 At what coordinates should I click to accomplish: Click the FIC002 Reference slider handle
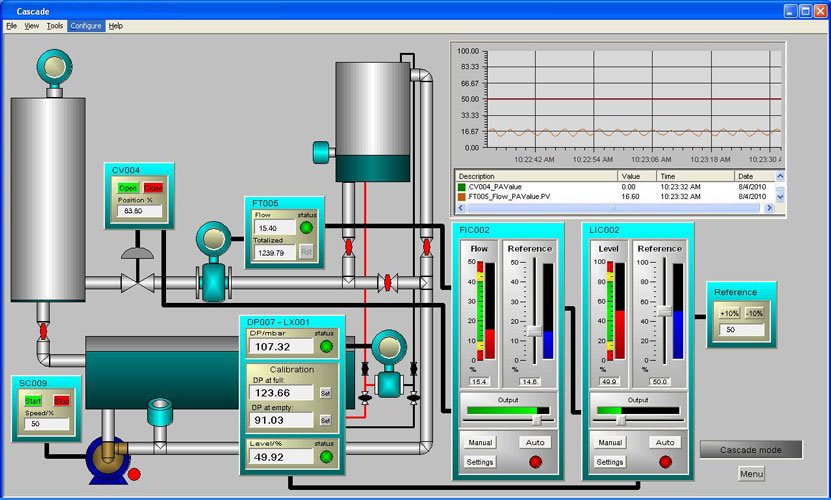[x=535, y=329]
